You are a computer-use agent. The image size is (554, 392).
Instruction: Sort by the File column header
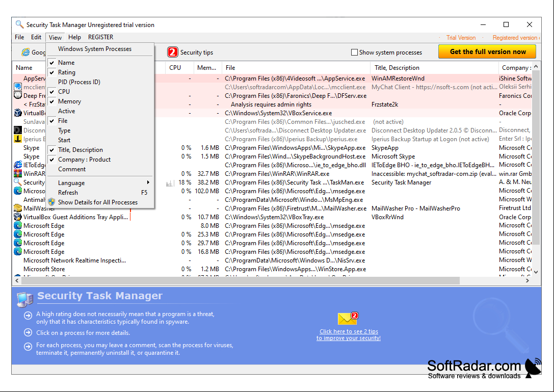click(296, 67)
